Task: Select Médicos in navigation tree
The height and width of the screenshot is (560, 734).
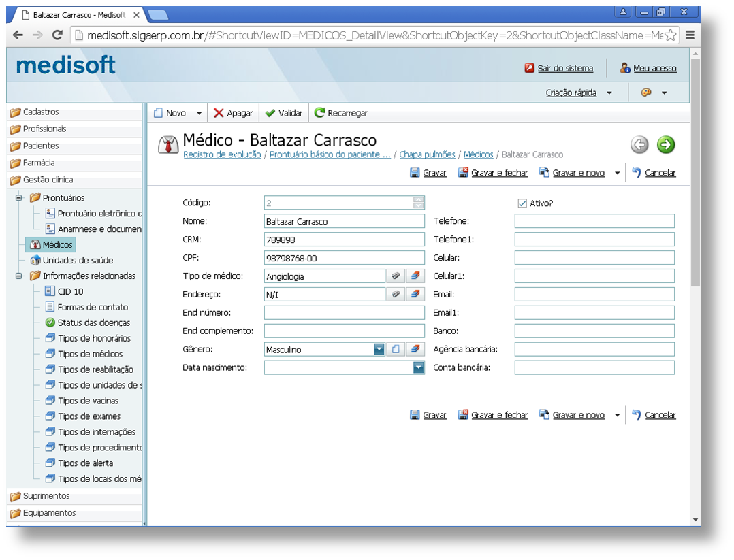Action: pyautogui.click(x=51, y=245)
